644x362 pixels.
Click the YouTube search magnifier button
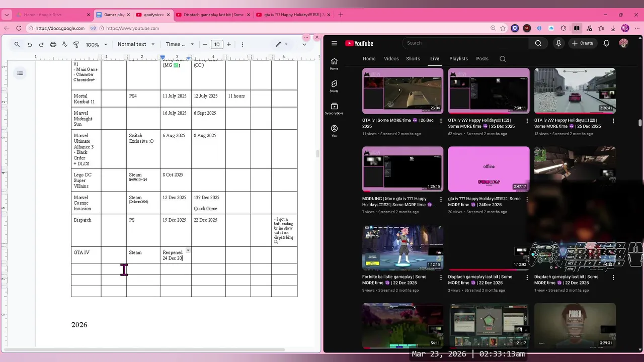538,43
